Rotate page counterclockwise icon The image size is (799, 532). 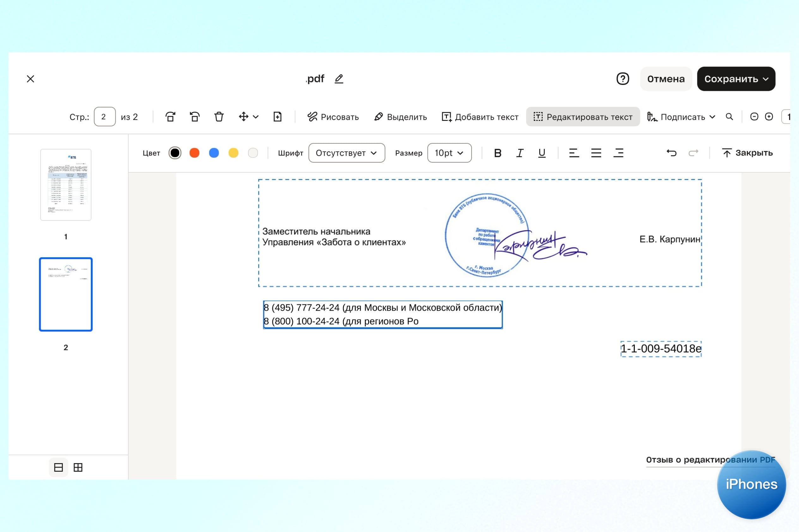(195, 117)
